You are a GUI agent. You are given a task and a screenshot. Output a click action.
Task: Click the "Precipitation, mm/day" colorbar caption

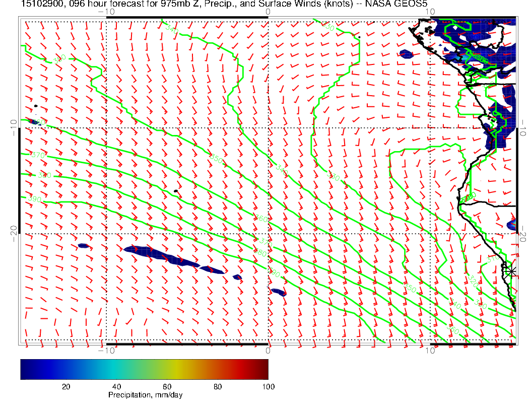click(x=145, y=395)
